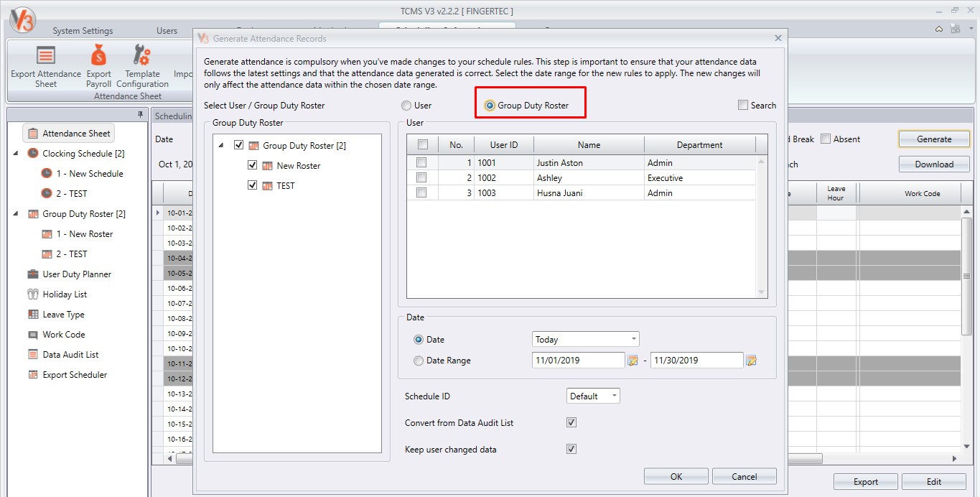Viewport: 980px width, 497px height.
Task: Click dialog Group Duty Roster tree root icon
Action: (253, 146)
